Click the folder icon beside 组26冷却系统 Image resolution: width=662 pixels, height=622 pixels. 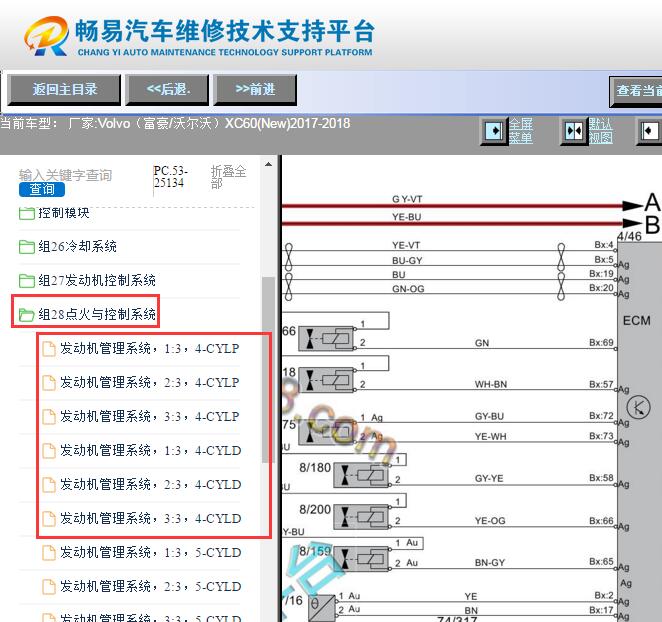coord(27,247)
